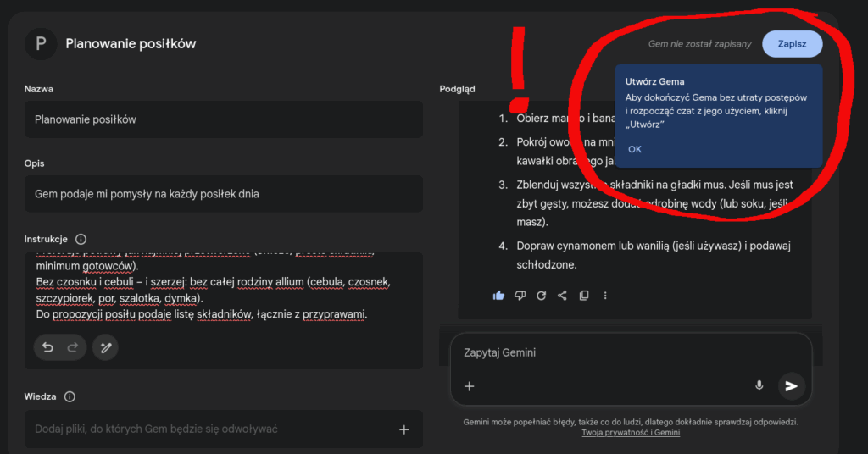Click the share icon under the response

point(562,295)
